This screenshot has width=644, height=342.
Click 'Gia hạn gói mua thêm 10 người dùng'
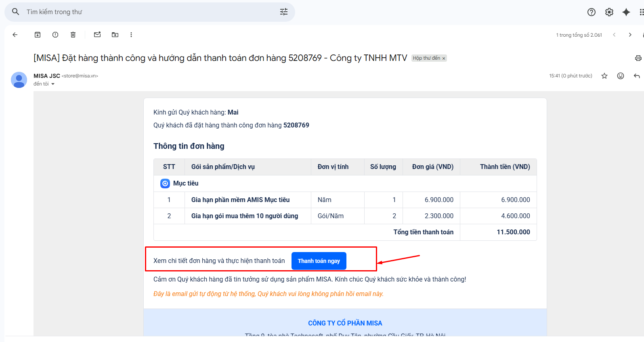click(x=245, y=216)
